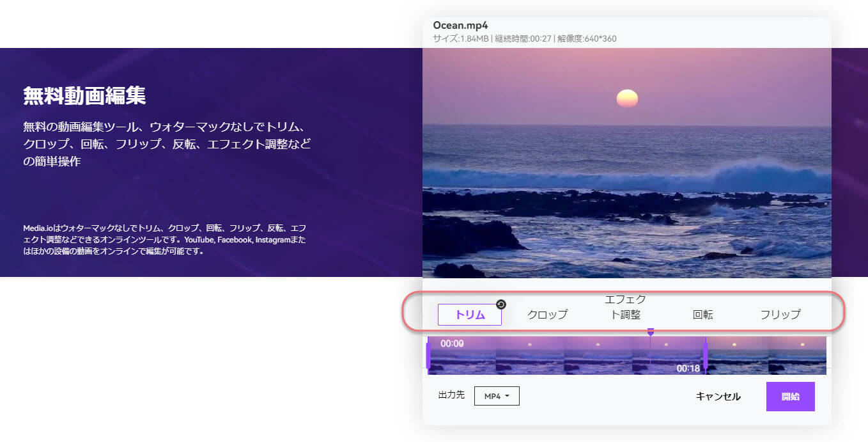Click the second timeline thumbnail frame
This screenshot has width=868, height=442.
pos(530,356)
